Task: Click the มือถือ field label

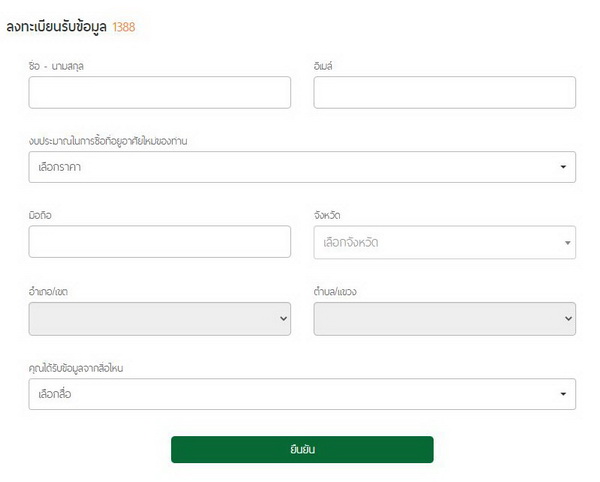Action: tap(41, 215)
